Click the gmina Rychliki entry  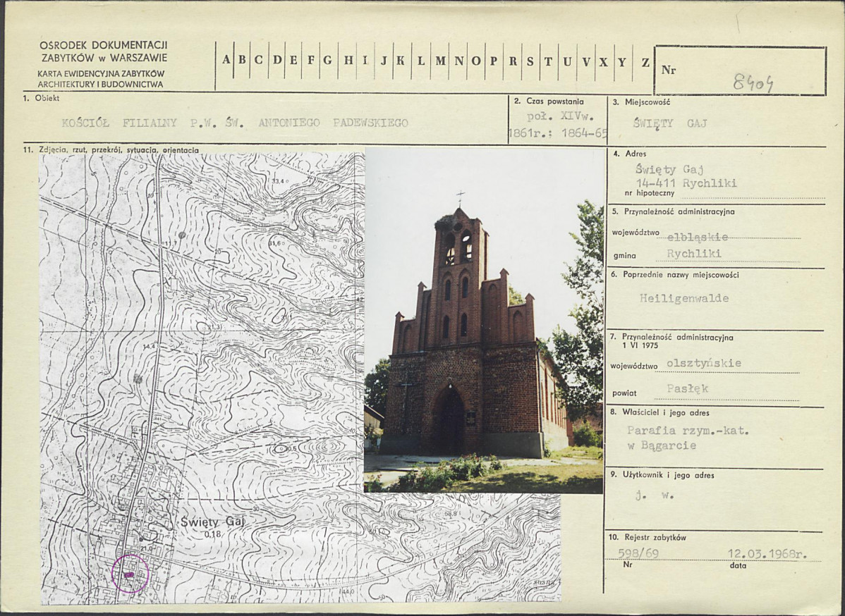click(x=693, y=253)
